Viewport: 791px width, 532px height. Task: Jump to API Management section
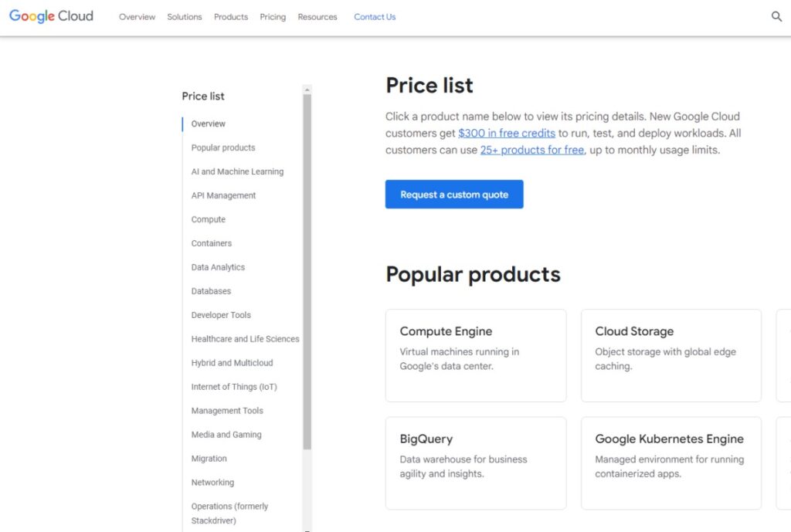223,195
